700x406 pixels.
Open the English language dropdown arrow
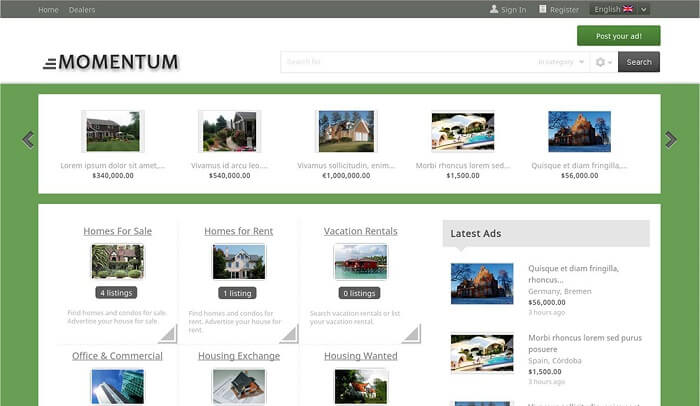point(644,9)
